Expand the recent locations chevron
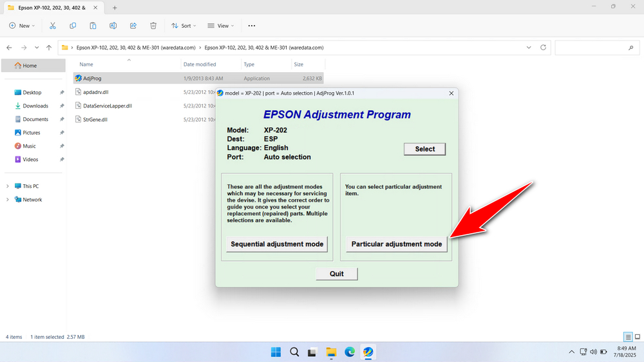 point(37,48)
